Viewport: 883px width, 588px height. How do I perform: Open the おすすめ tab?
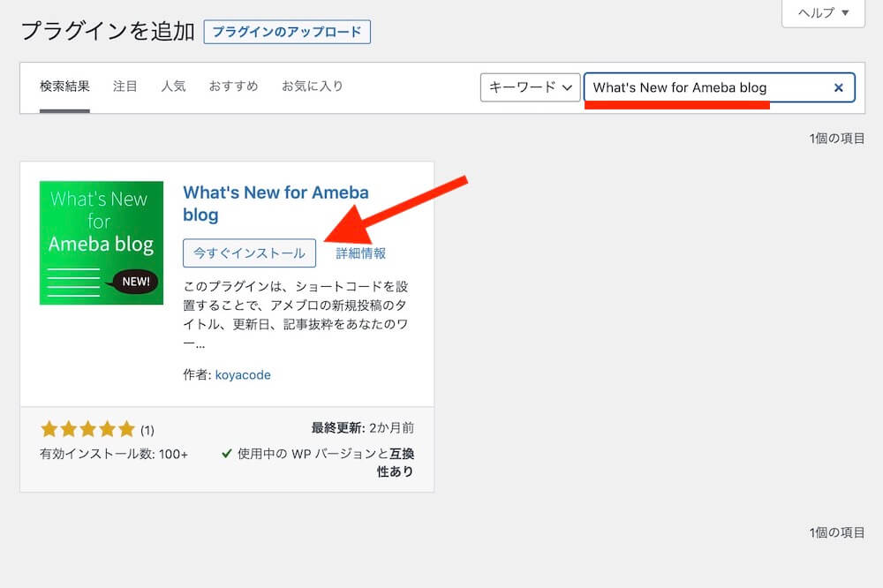point(234,87)
